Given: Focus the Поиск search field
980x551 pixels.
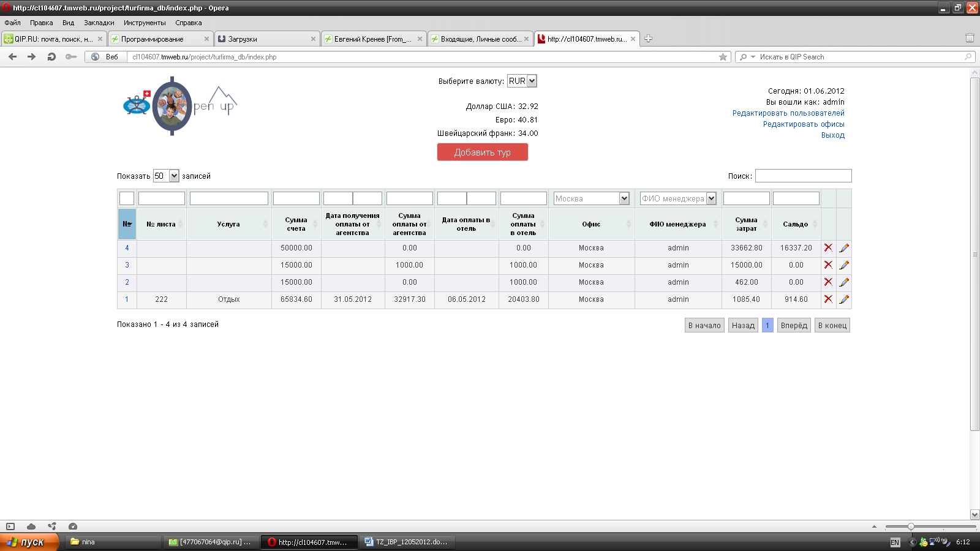Looking at the screenshot, I should pos(803,176).
